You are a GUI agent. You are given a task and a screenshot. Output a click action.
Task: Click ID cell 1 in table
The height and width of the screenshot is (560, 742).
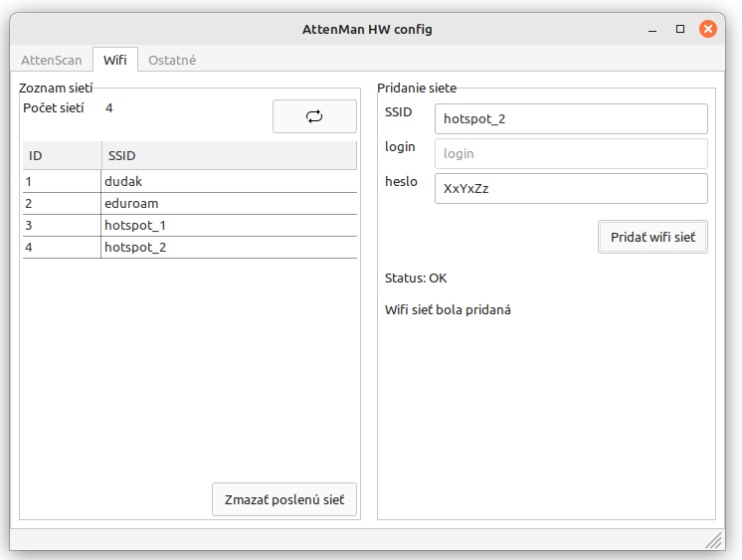[x=62, y=181]
